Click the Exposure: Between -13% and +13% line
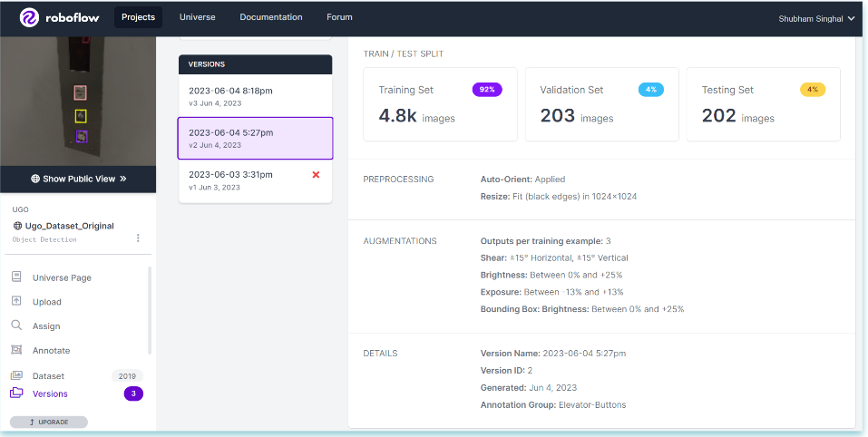Screen dimensions: 868x437 pos(552,292)
